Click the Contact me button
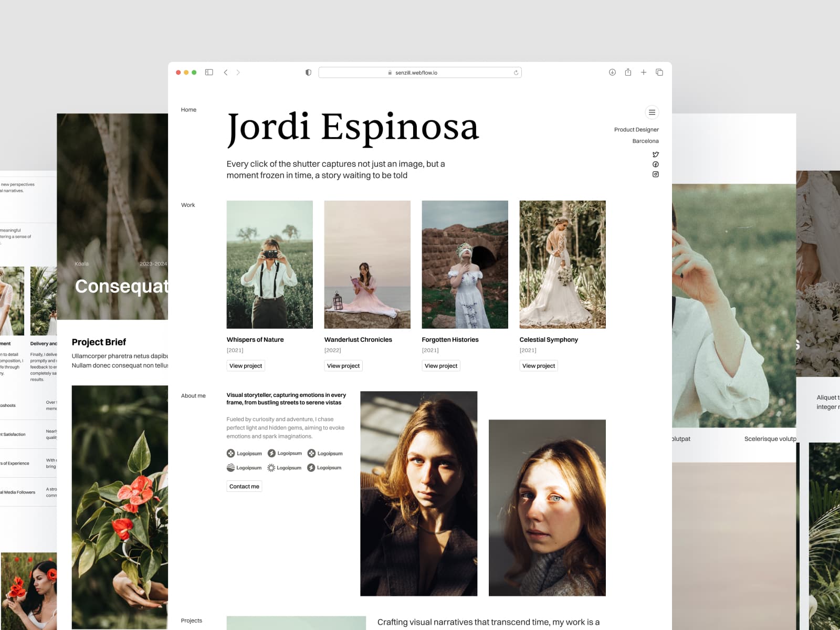Image resolution: width=840 pixels, height=630 pixels. pos(244,487)
